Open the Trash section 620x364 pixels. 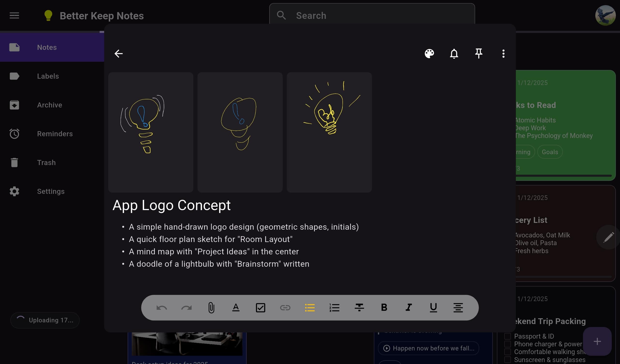pos(46,162)
